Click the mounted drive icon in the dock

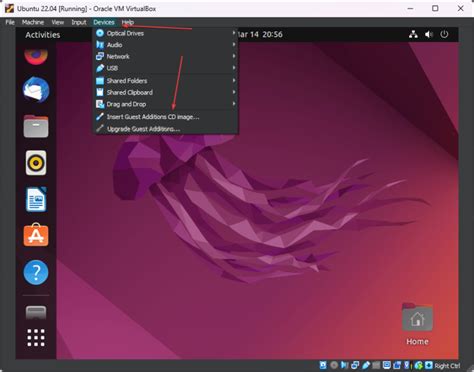36,312
